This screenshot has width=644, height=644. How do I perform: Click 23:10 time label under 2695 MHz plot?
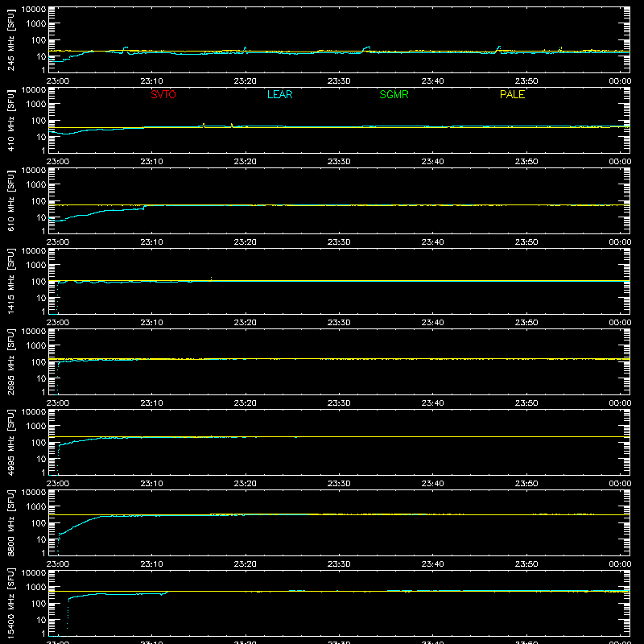(x=151, y=403)
